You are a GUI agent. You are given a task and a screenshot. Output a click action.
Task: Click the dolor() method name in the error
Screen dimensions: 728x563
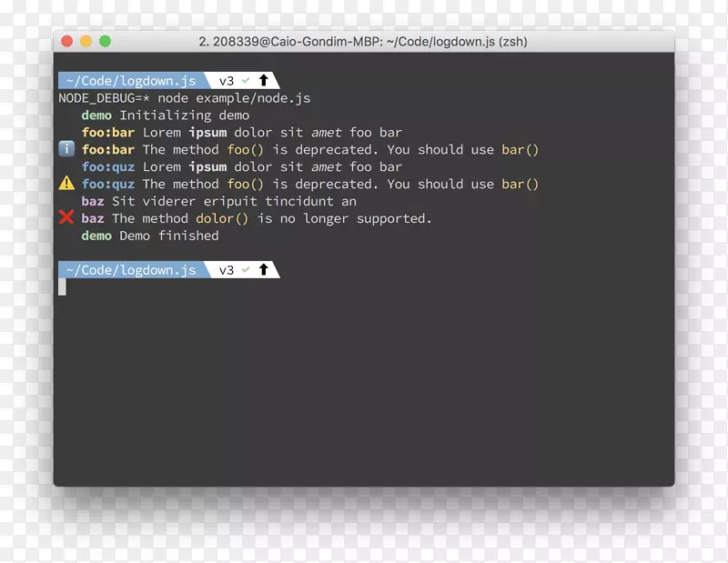(222, 218)
